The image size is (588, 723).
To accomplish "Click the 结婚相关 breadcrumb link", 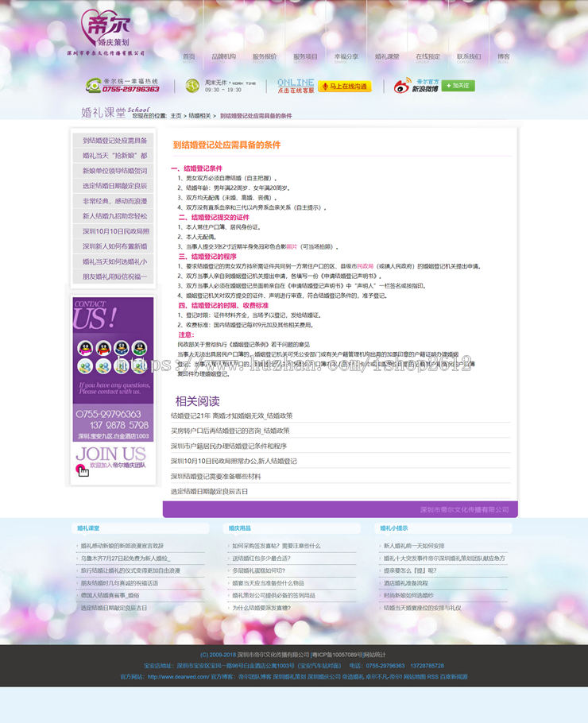I will pos(199,116).
